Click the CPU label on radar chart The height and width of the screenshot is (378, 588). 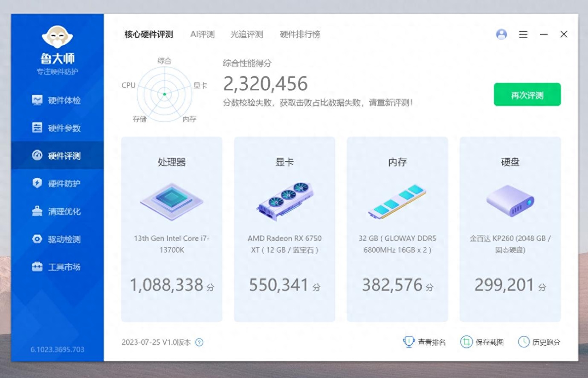(128, 85)
